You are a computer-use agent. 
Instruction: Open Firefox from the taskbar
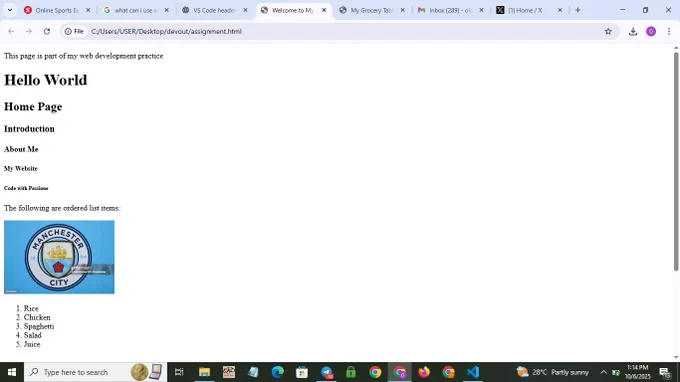pyautogui.click(x=424, y=372)
